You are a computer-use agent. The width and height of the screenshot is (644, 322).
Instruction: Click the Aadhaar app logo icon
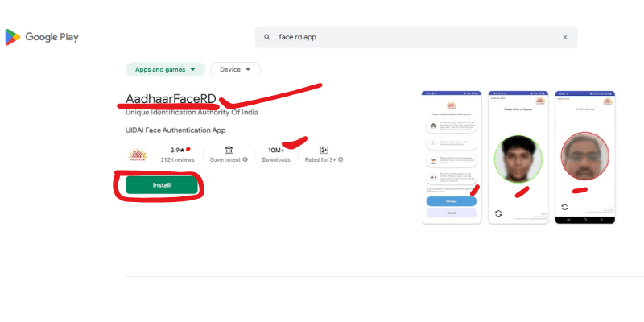tap(138, 155)
